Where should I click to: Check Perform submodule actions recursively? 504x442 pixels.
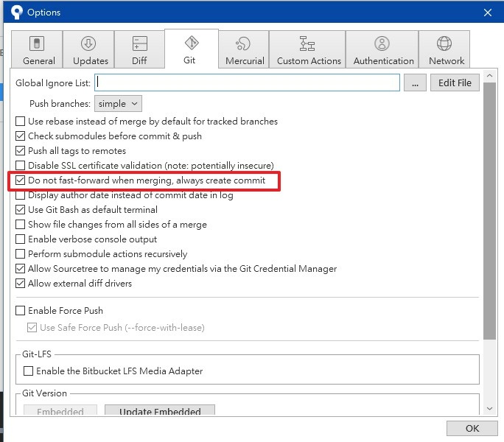20,254
